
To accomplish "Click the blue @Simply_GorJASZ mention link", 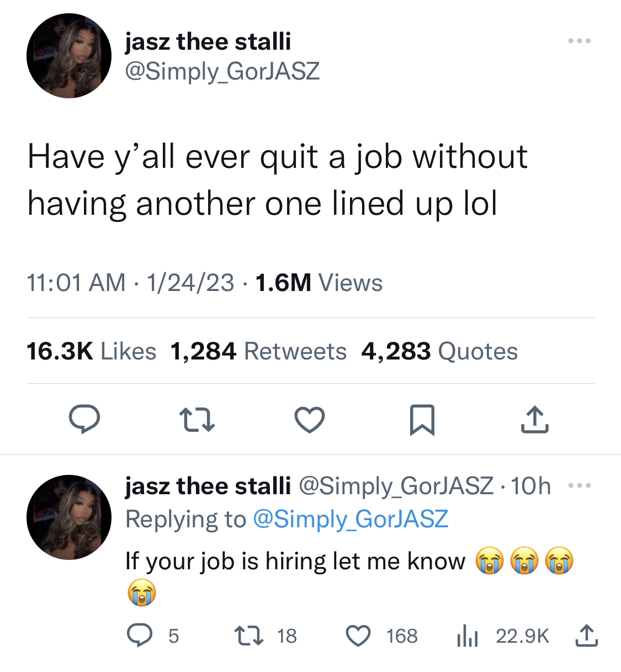I will [x=351, y=519].
